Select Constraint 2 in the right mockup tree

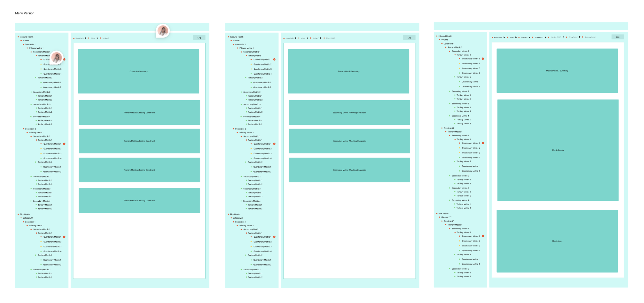tap(449, 128)
